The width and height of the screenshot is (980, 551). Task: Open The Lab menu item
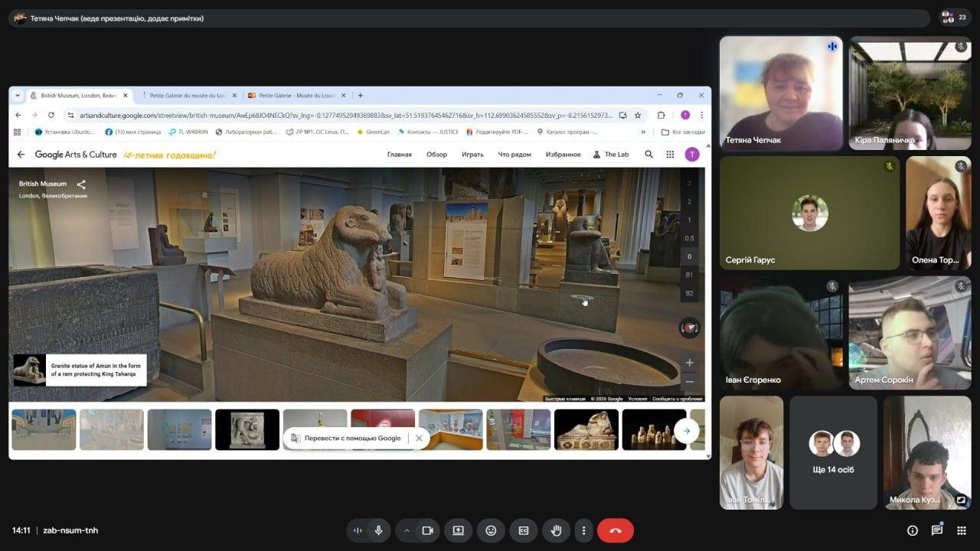click(611, 155)
